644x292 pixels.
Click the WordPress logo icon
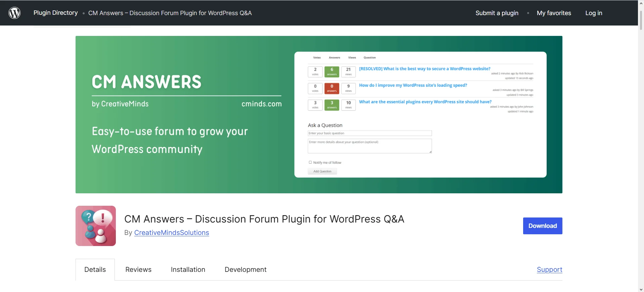[x=14, y=13]
